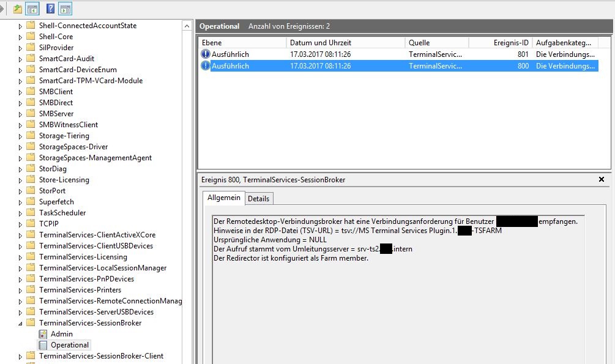Click the TaskScheduler folder icon

click(x=31, y=213)
